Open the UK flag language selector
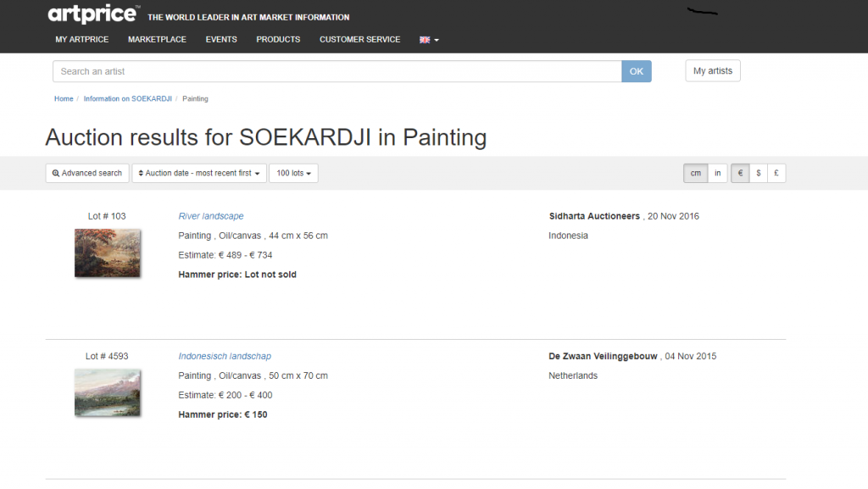The image size is (868, 489). click(429, 40)
